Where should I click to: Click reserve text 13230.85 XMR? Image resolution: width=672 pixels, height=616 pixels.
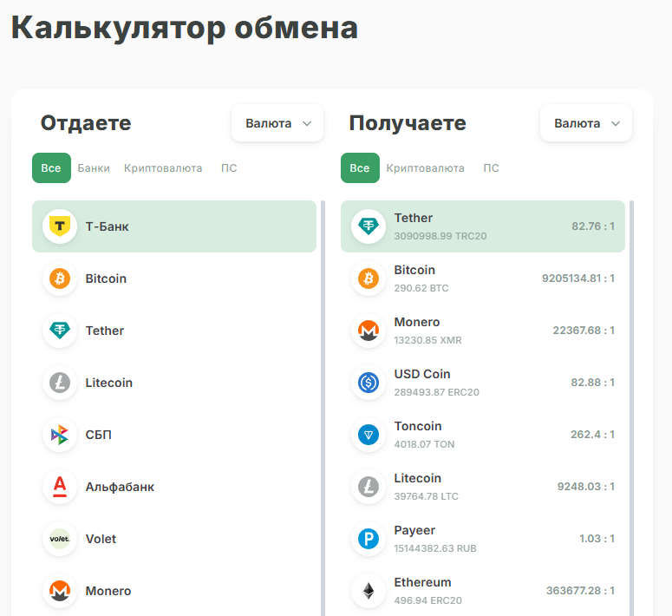427,340
